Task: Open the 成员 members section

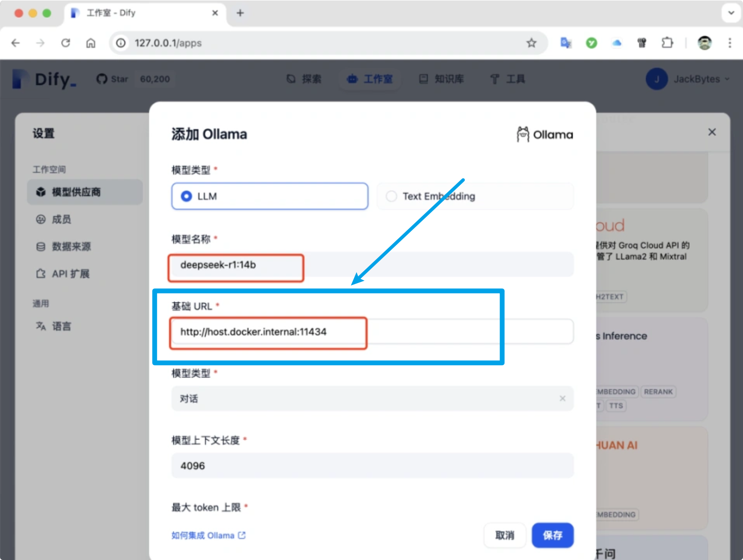Action: [61, 220]
